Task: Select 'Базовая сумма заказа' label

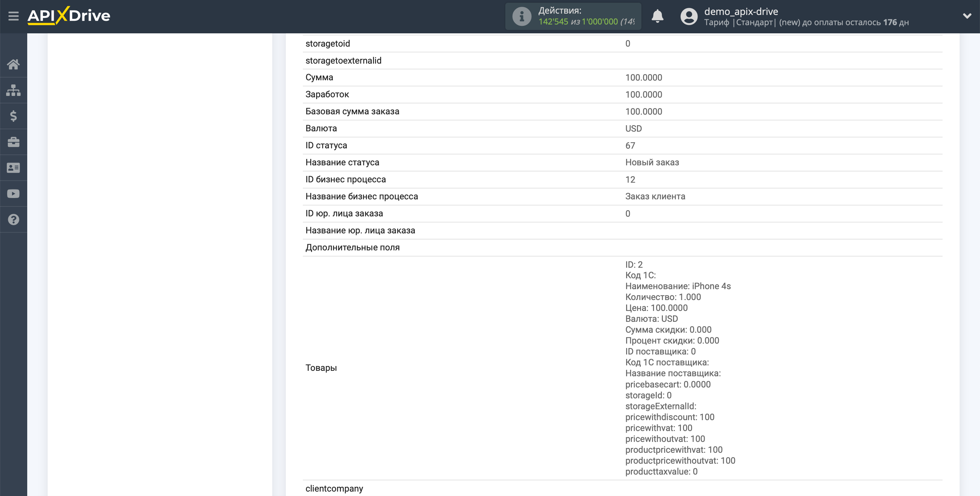Action: [x=352, y=112]
